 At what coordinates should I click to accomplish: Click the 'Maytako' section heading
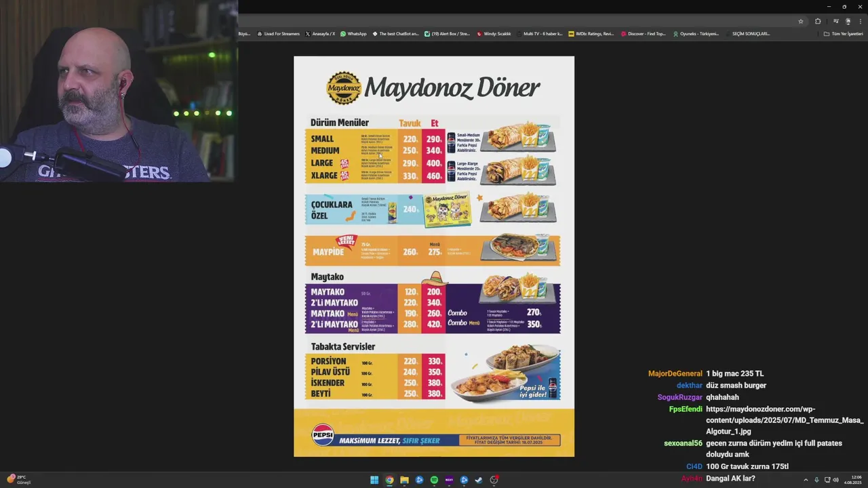coord(328,277)
